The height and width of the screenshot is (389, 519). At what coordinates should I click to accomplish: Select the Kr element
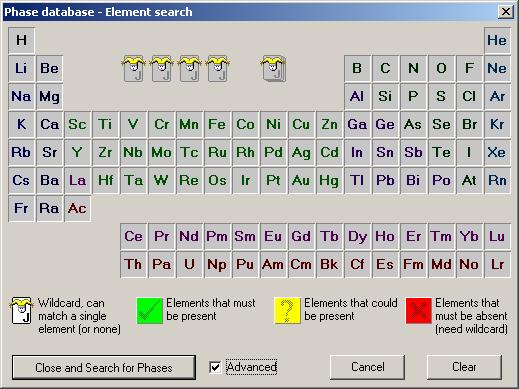(497, 124)
